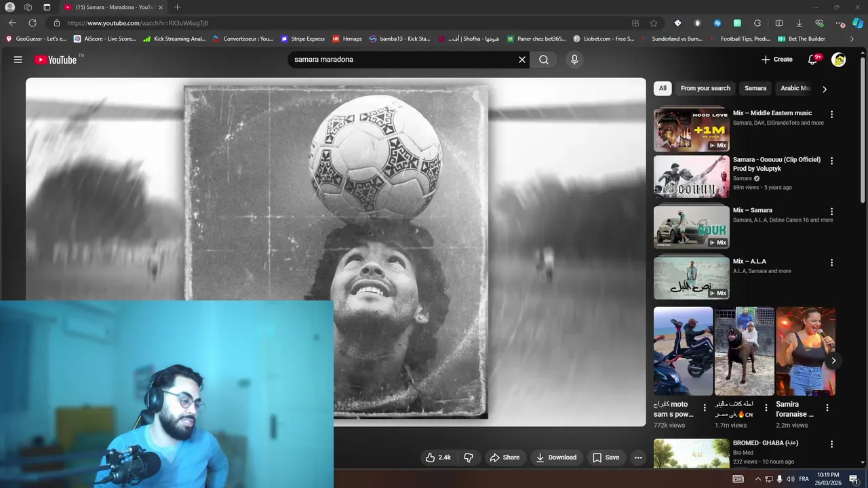Open options for Mix – A.L.A
The image size is (868, 488).
(x=832, y=262)
